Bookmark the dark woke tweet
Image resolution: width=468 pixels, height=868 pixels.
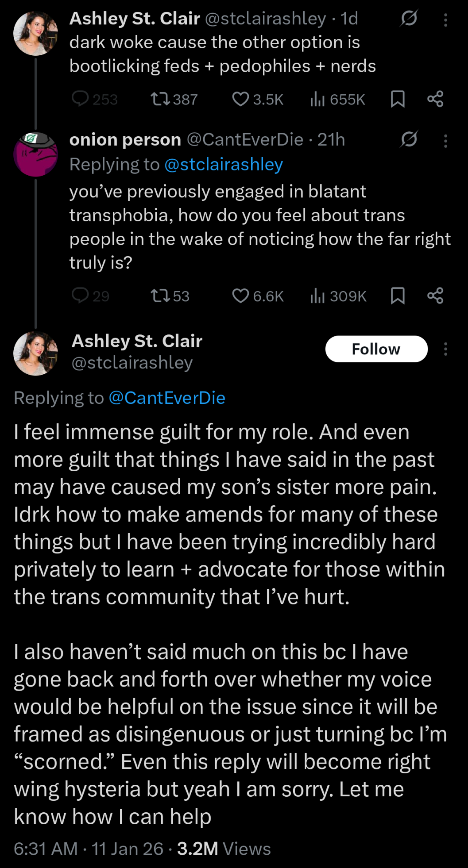[398, 99]
